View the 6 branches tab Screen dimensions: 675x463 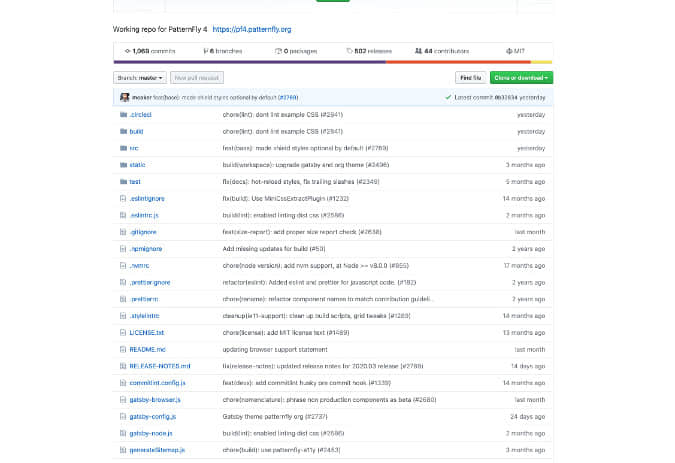pos(226,50)
